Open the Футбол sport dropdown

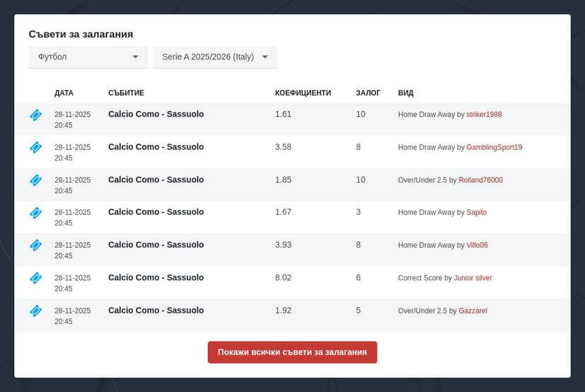tap(88, 57)
